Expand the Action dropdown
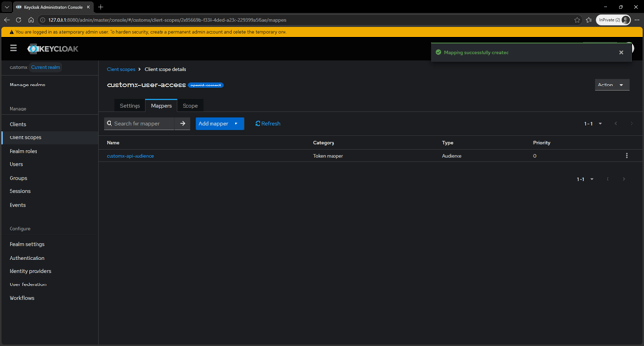The width and height of the screenshot is (644, 346). tap(611, 85)
